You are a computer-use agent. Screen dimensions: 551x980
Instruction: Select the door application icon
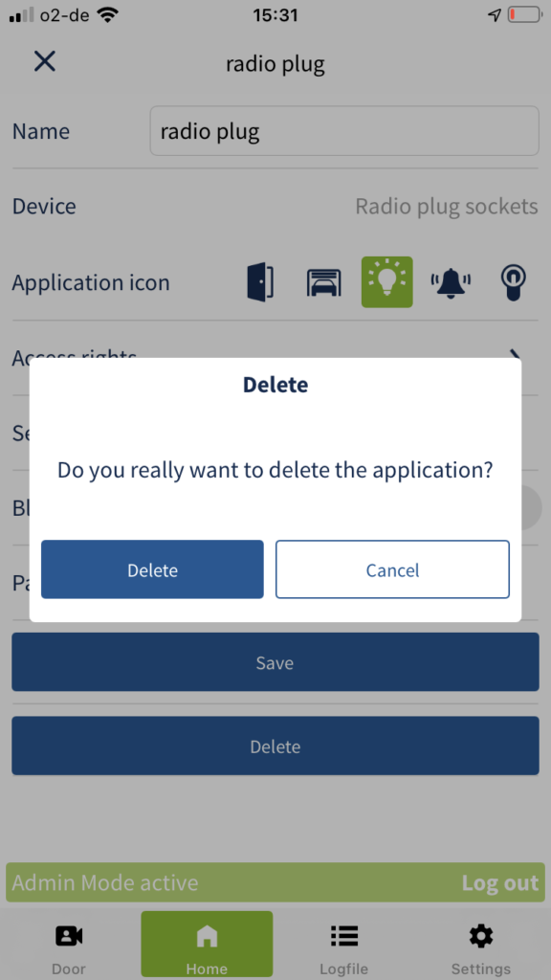click(x=260, y=282)
